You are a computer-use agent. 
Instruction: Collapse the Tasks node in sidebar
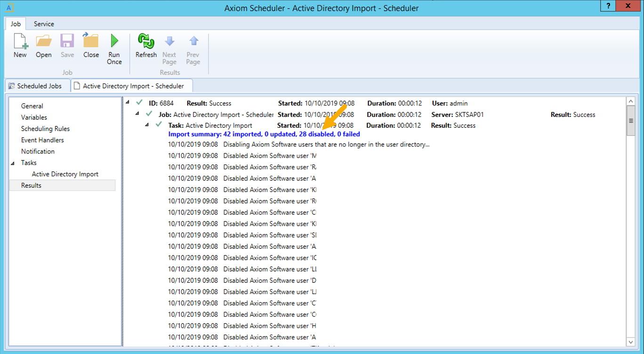(x=13, y=163)
